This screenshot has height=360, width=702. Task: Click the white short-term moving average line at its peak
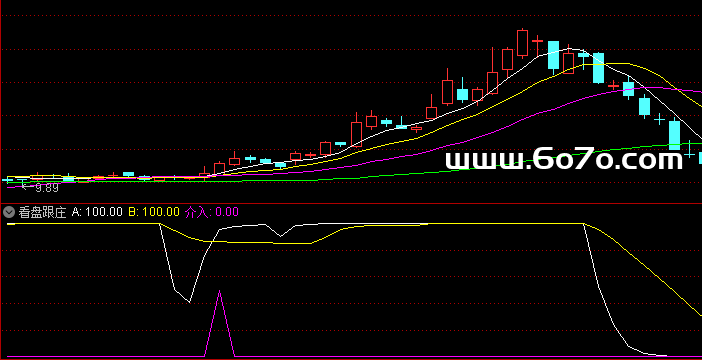pyautogui.click(x=569, y=49)
